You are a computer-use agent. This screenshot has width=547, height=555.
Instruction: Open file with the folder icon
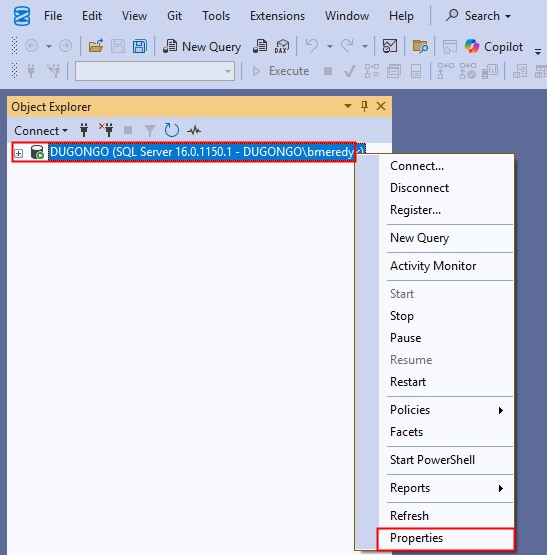point(96,46)
